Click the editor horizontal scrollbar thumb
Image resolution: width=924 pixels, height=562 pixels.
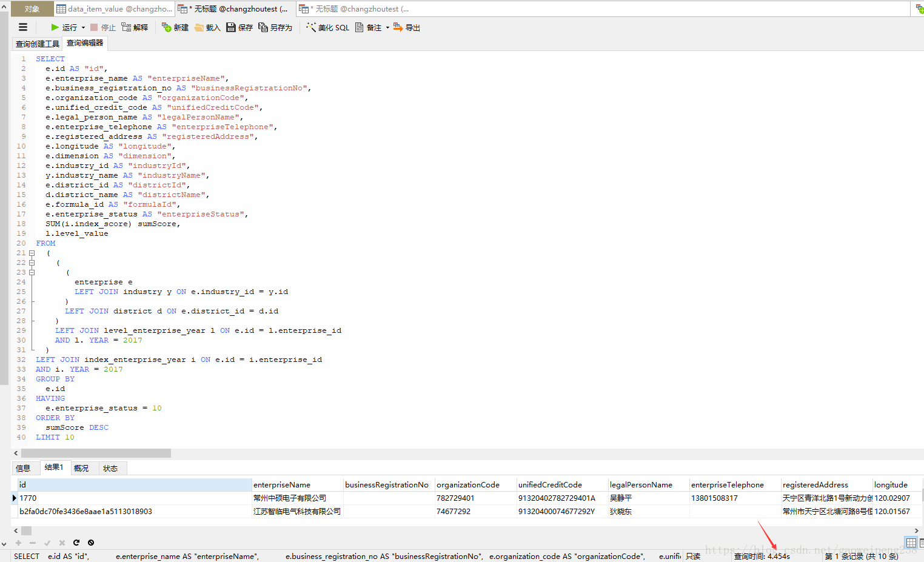(x=96, y=453)
